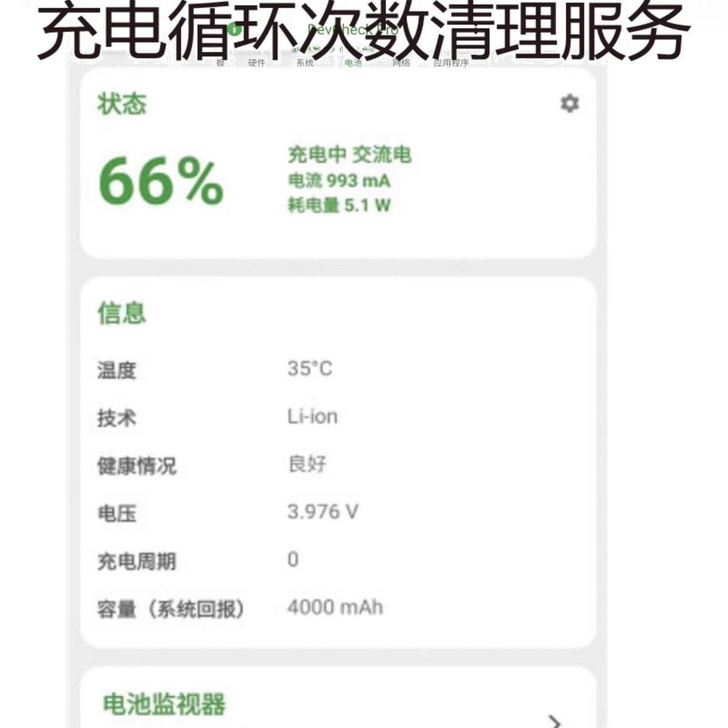Click the 3.976 V voltage value
This screenshot has width=728, height=728.
point(323,512)
